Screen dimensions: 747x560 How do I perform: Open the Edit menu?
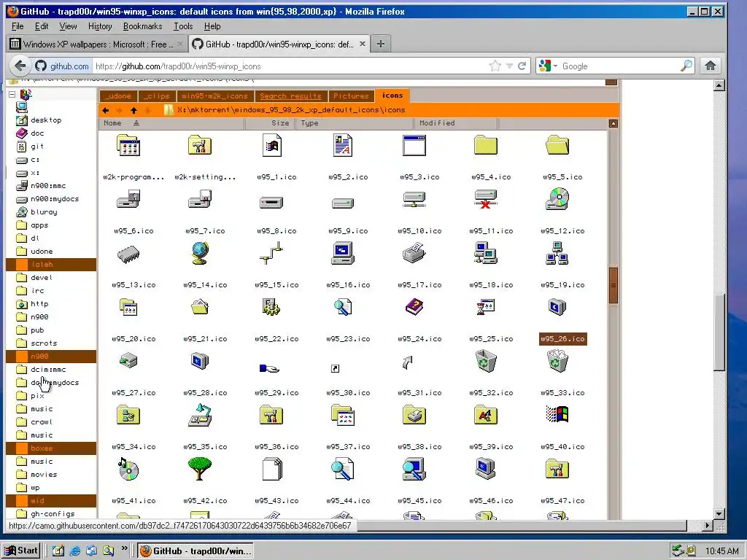[x=42, y=26]
